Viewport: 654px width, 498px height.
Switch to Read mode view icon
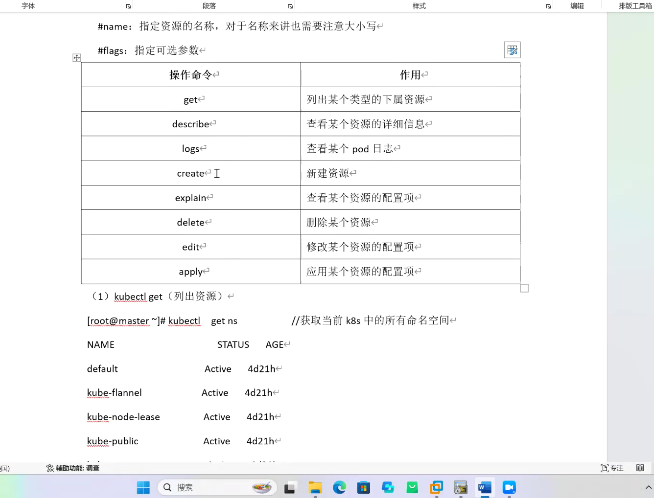pyautogui.click(x=640, y=468)
